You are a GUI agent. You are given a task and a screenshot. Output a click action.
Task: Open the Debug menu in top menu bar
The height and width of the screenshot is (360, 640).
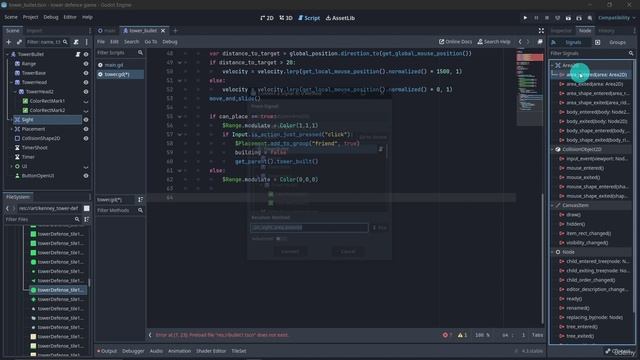(x=51, y=17)
